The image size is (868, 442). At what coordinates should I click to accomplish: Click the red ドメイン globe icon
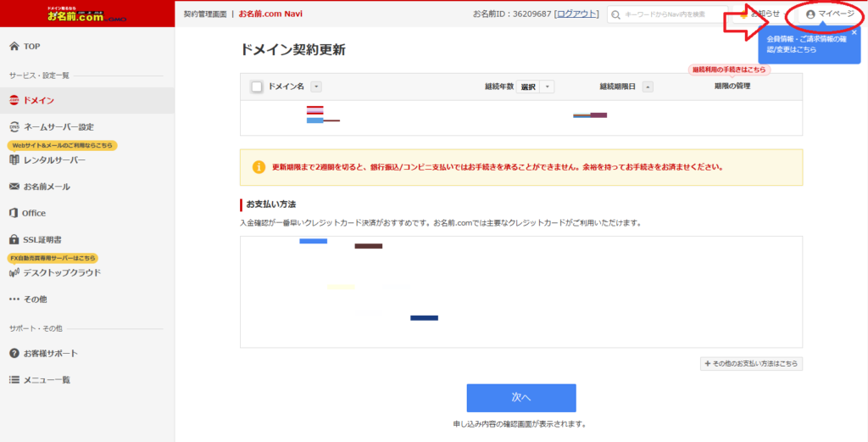tap(14, 100)
